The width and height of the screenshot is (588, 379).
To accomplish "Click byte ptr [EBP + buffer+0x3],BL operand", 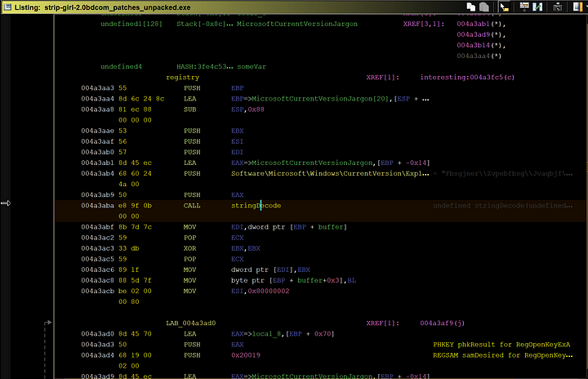I will click(293, 281).
